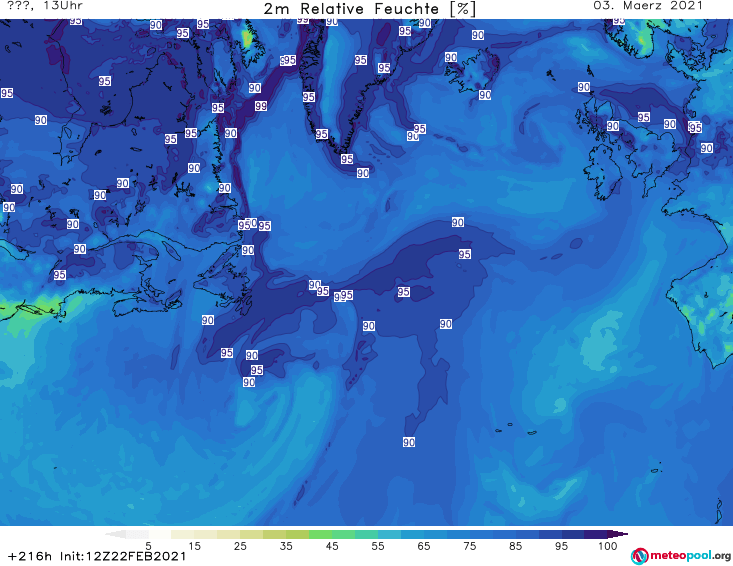This screenshot has height=566, width=733.
Task: Click the title "2m Relative Feuchte [%]"
Action: [x=369, y=9]
